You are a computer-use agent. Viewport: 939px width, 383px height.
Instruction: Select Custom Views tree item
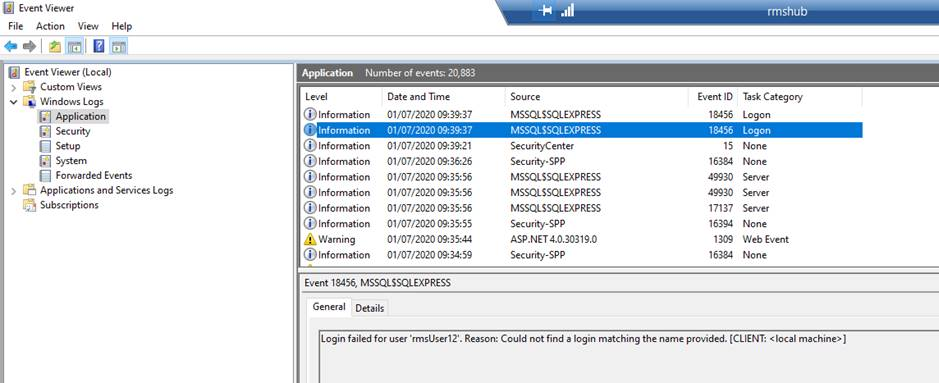click(71, 87)
